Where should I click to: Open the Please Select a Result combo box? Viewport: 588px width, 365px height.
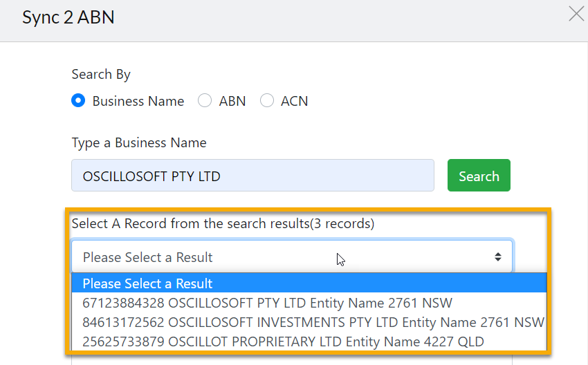coord(292,257)
